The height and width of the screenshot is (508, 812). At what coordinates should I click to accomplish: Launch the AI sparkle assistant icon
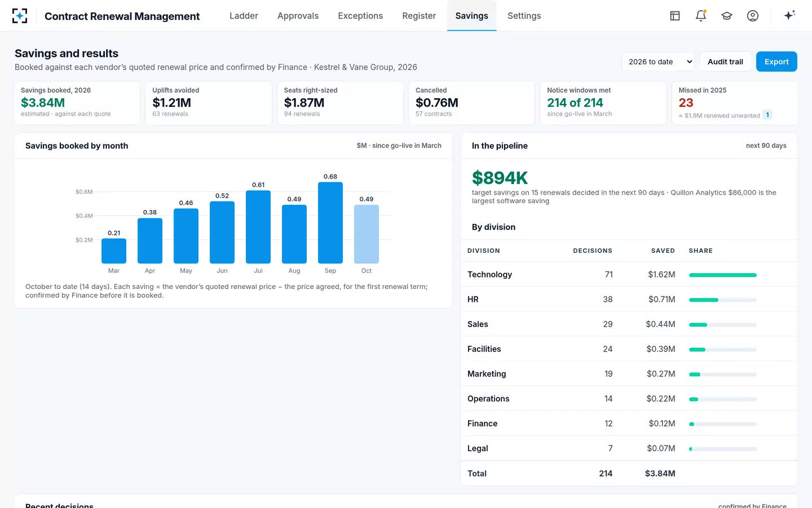[x=789, y=16]
